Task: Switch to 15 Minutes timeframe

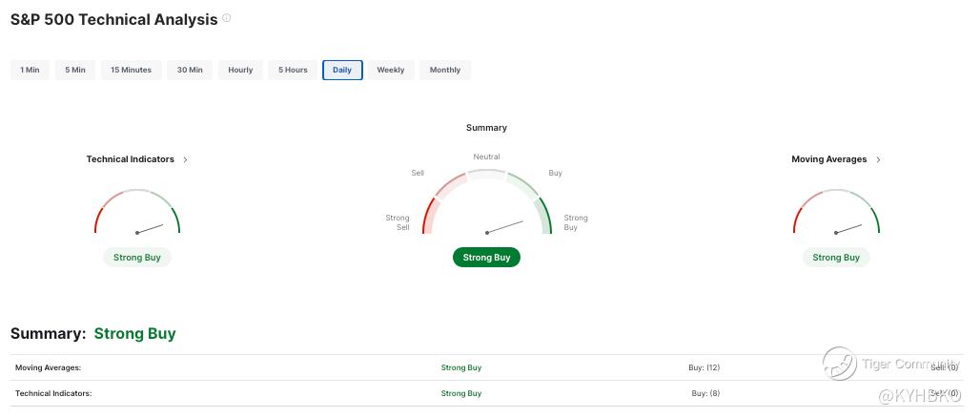Action: (132, 70)
